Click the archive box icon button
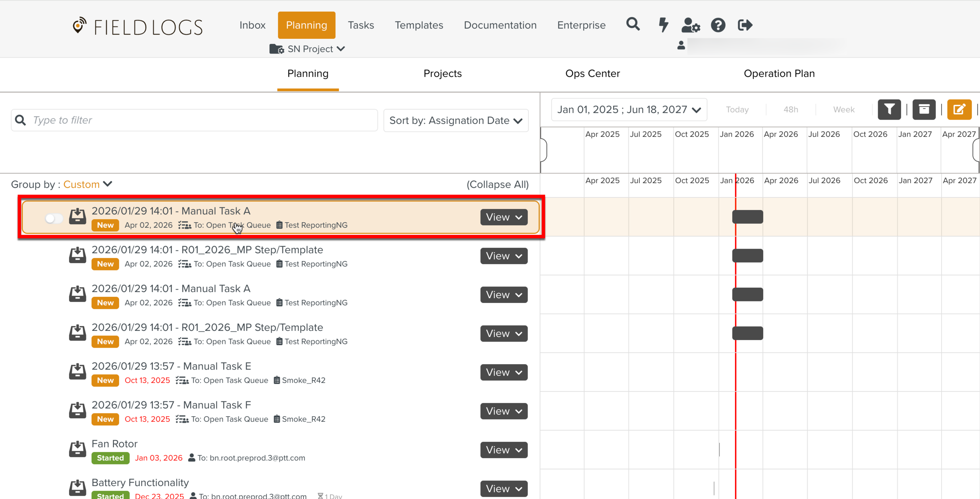This screenshot has height=499, width=980. pos(924,109)
